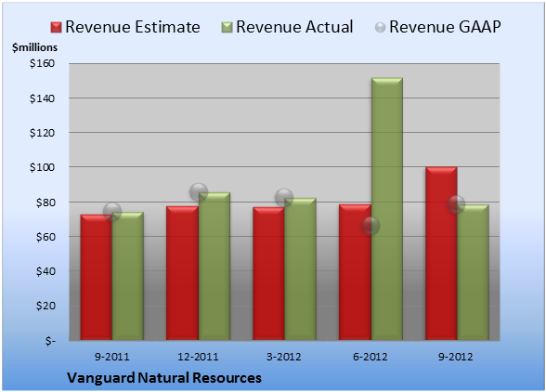Click the '$60' axis value
This screenshot has width=546, height=392.
45,237
